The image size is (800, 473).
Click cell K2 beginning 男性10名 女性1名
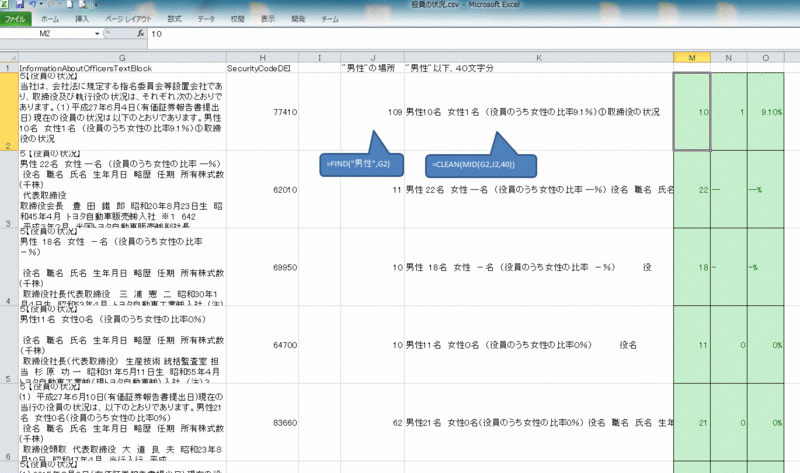(539, 112)
